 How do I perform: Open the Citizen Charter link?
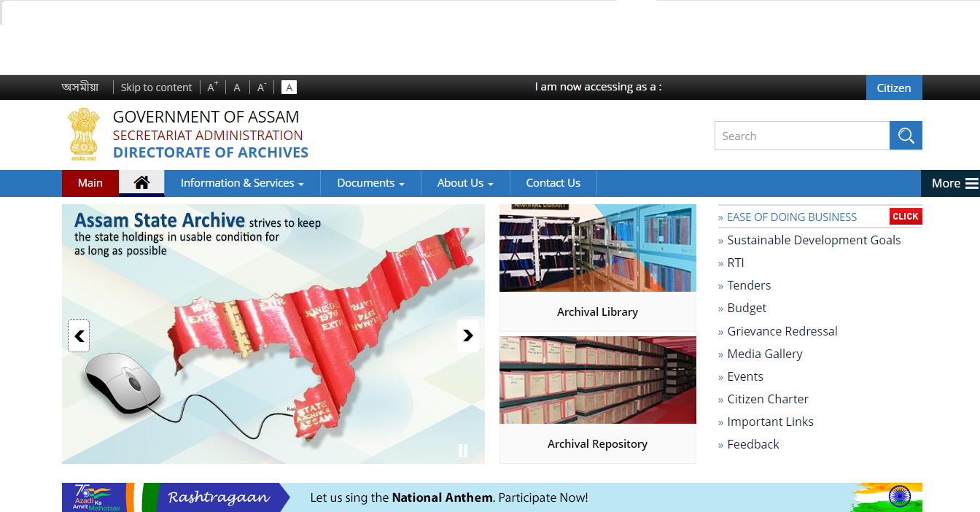[768, 399]
